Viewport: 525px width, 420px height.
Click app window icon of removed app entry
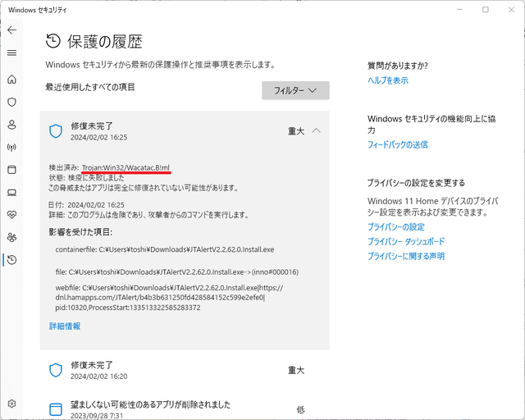pos(56,409)
